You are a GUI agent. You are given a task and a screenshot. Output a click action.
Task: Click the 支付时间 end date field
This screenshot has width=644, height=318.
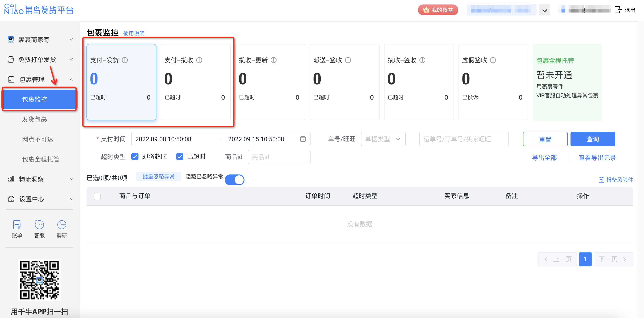(256, 139)
